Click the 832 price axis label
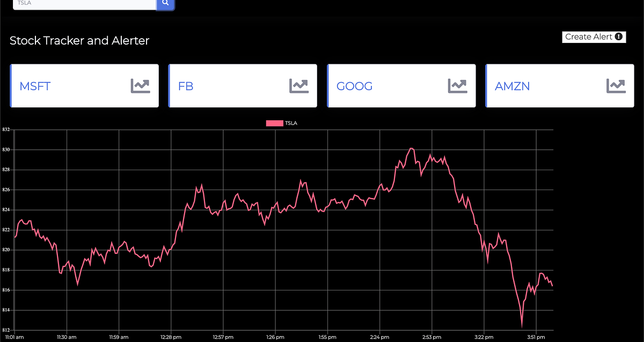The image size is (644, 342). tap(5, 130)
